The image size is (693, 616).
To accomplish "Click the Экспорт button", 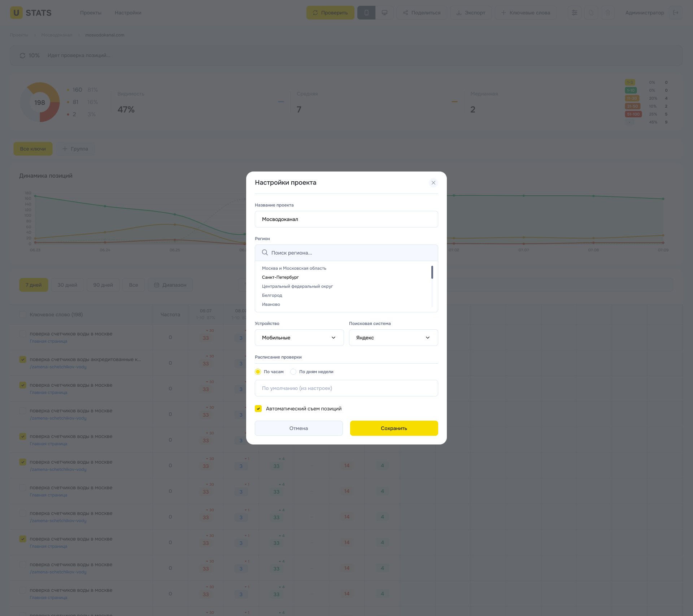I will click(471, 13).
